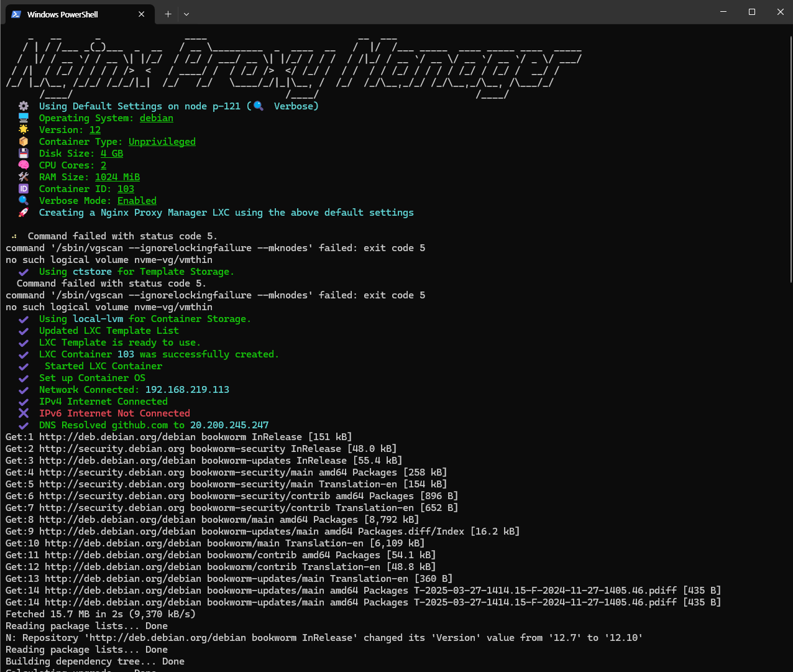Click the Get:1 bookworm InRelease line
This screenshot has width=793, height=672.
pos(179,437)
